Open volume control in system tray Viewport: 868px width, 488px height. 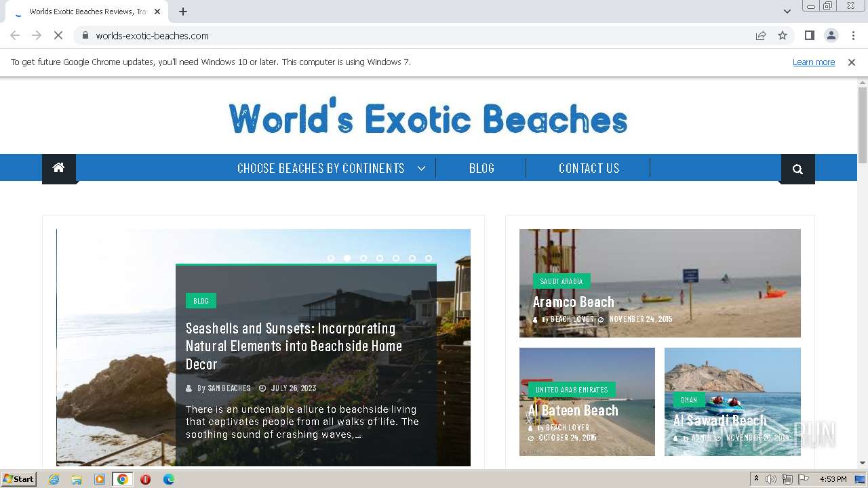pos(771,479)
